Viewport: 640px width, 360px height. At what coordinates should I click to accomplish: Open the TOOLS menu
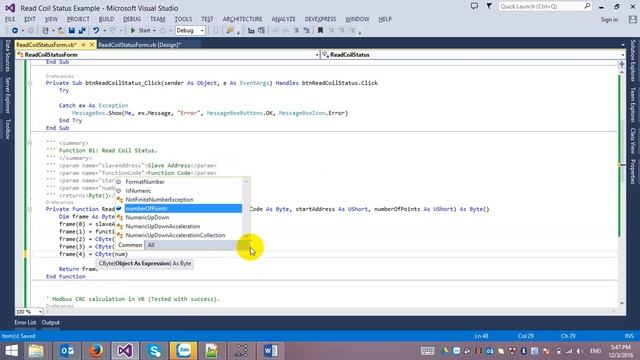[183, 19]
